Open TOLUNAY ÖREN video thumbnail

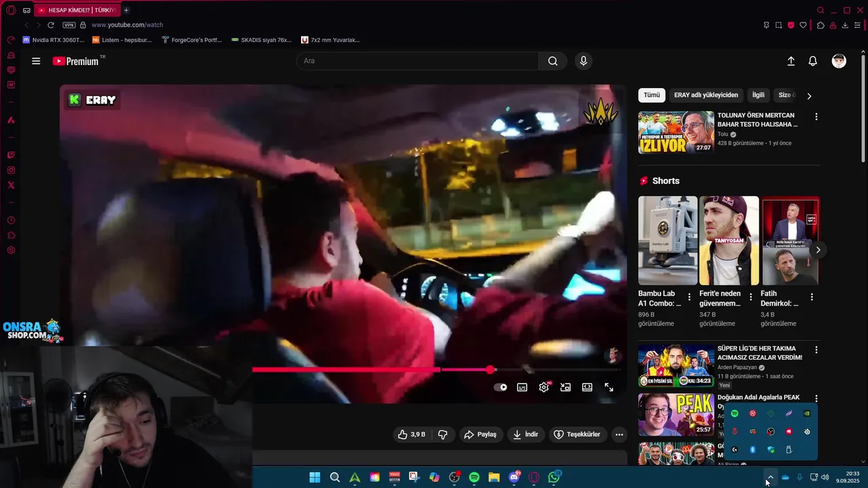click(675, 132)
